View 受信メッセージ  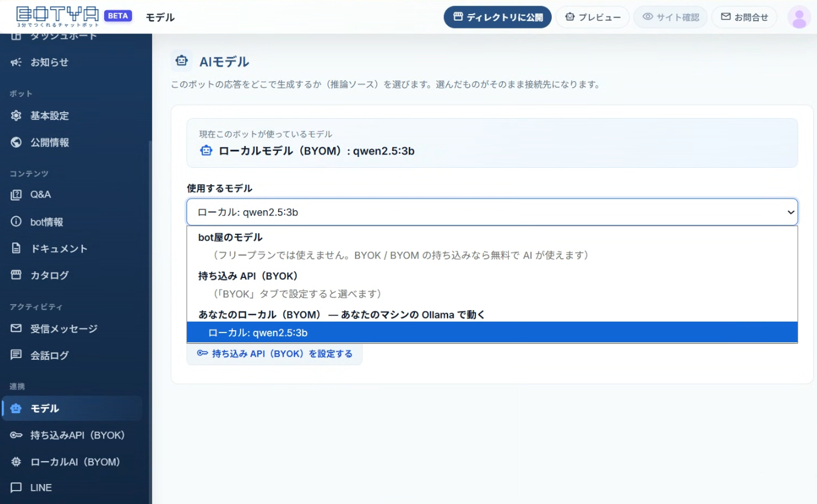pyautogui.click(x=71, y=328)
